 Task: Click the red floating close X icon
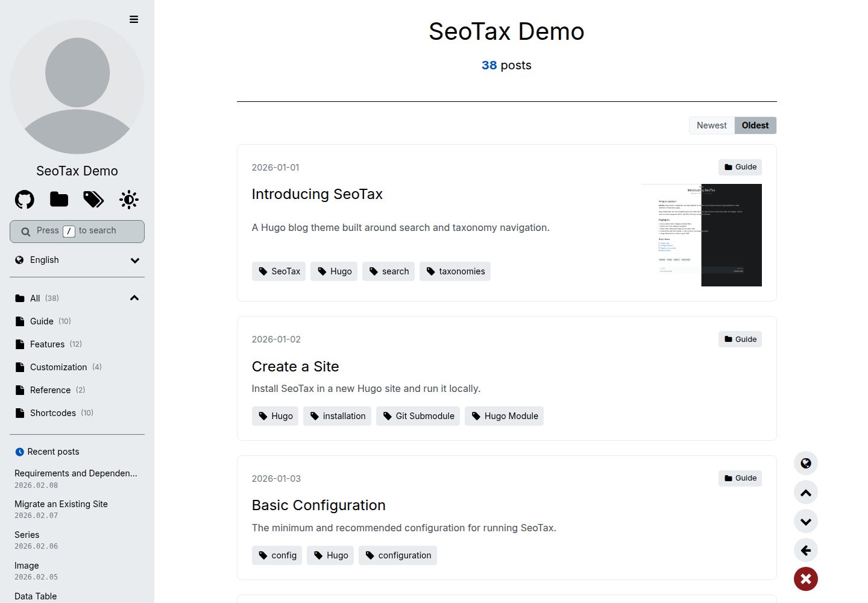806,579
